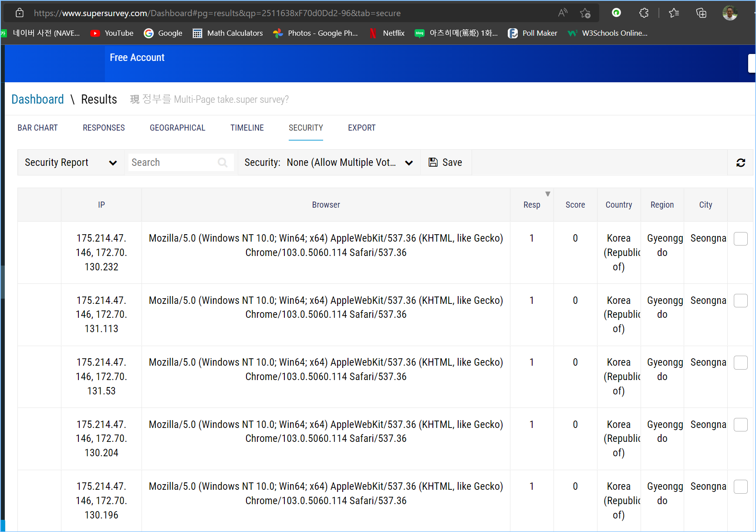This screenshot has width=756, height=532.
Task: Click the refresh icon in the report toolbar
Action: pos(740,163)
